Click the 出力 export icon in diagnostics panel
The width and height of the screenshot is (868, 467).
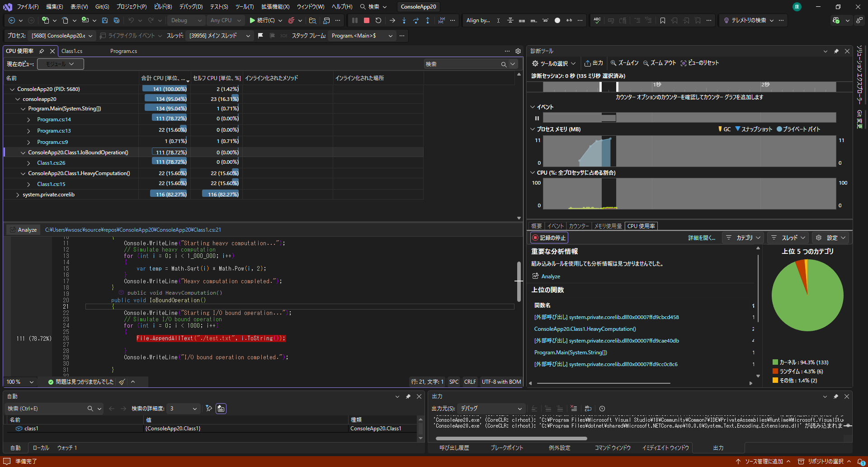coord(594,63)
